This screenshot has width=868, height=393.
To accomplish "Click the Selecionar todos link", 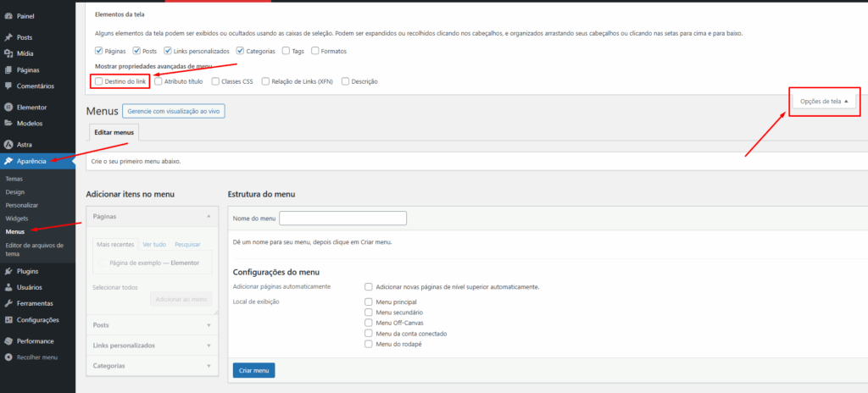I will [115, 287].
